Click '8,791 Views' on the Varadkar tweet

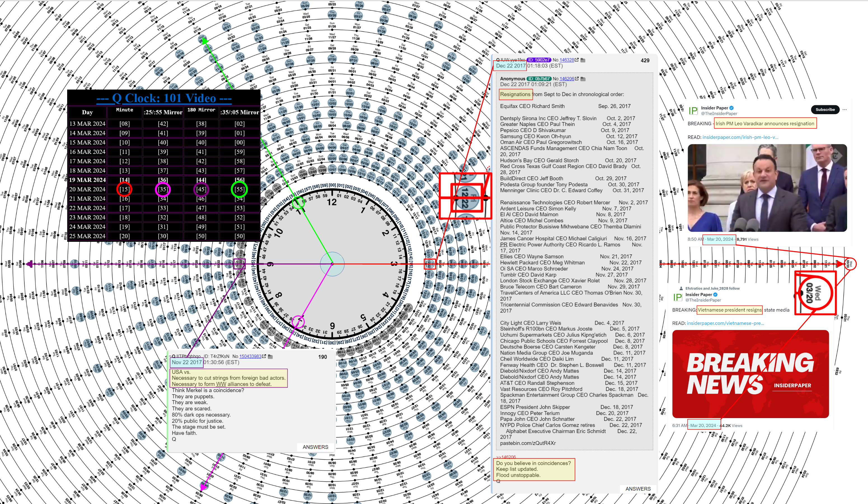(747, 239)
